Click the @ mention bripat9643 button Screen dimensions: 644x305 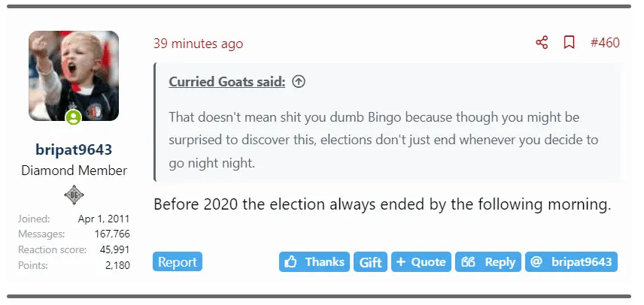(571, 262)
